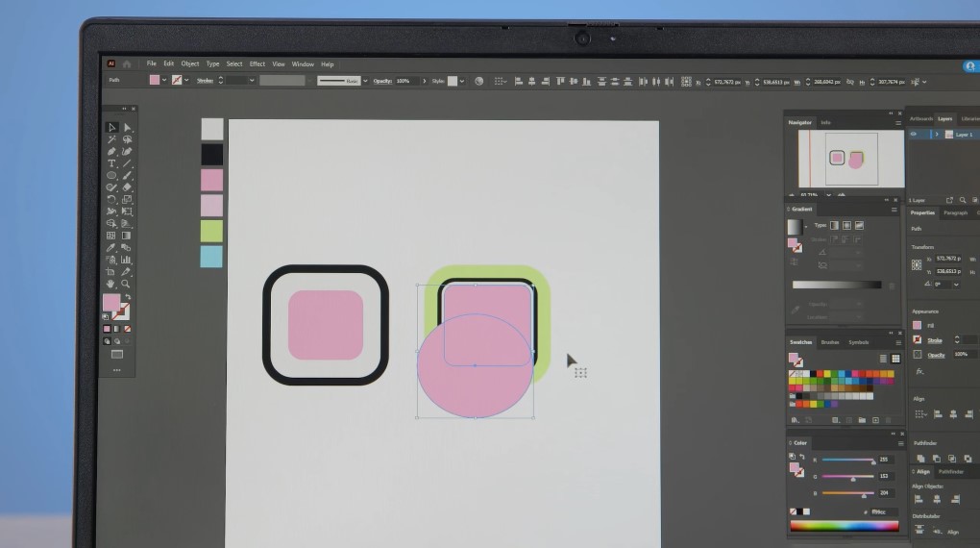980x548 pixels.
Task: Pick the Zoom magnifier tool
Action: click(127, 284)
